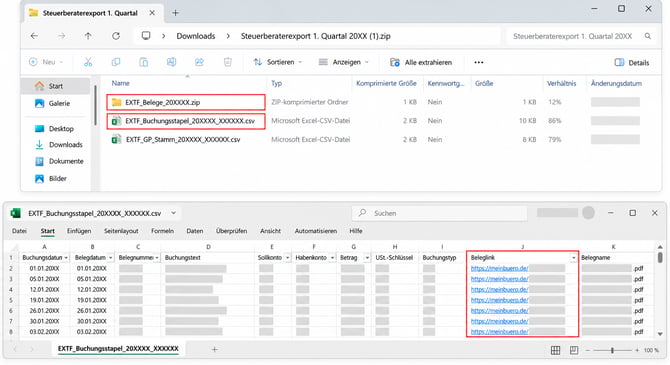Click Alle extrahieren button

[x=421, y=62]
